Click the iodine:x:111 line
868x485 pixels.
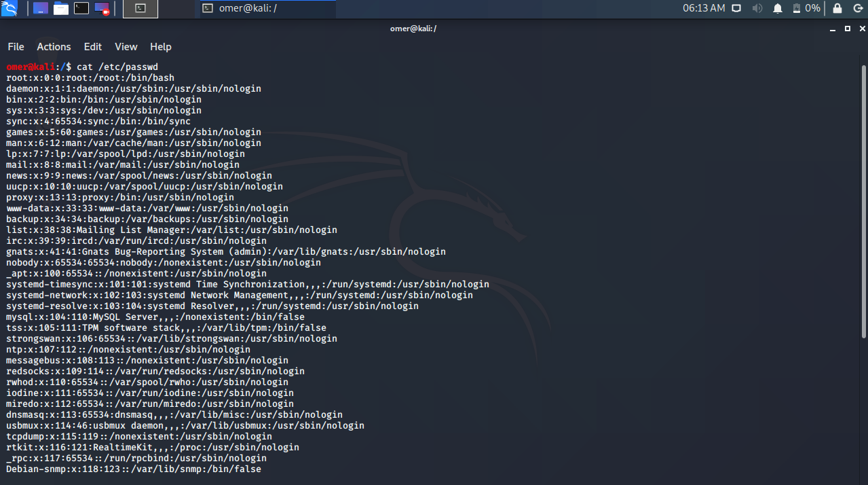tap(150, 393)
